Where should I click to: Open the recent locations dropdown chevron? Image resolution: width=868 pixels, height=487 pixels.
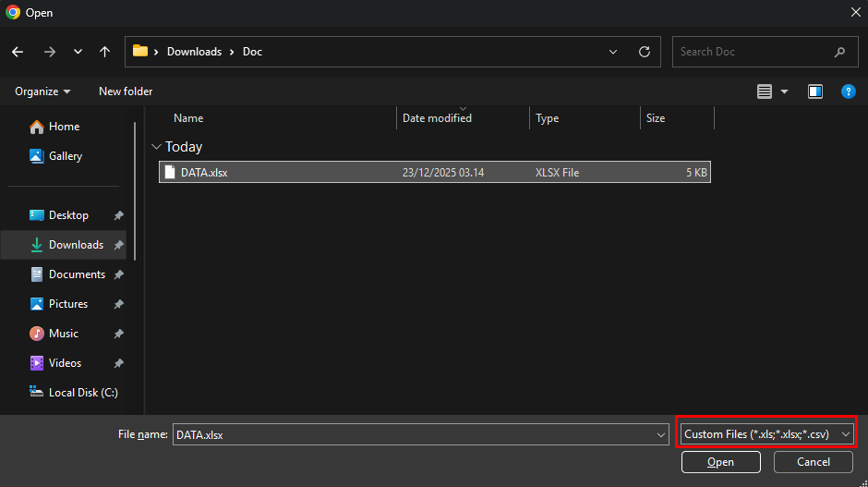click(78, 52)
